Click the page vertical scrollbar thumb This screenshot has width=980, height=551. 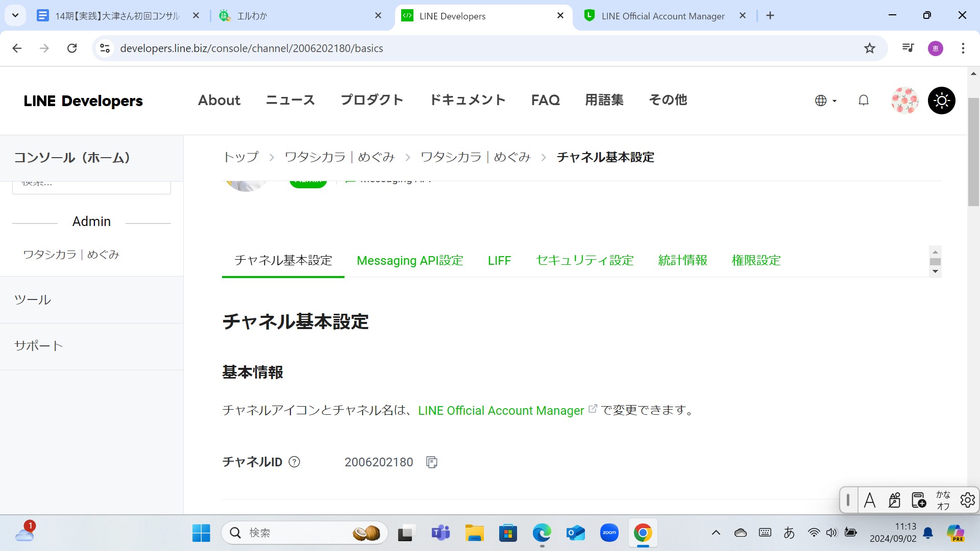(973, 152)
